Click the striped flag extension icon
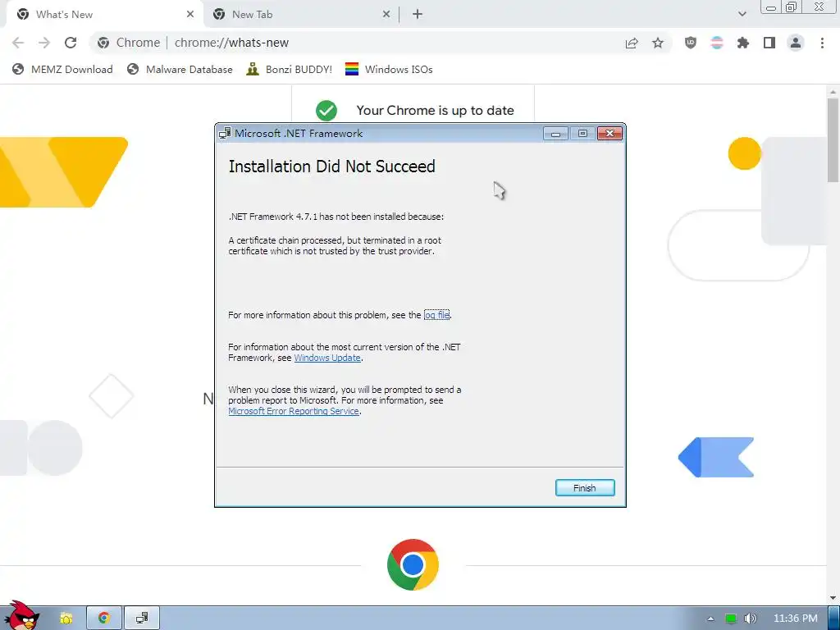This screenshot has height=630, width=840. 717,43
